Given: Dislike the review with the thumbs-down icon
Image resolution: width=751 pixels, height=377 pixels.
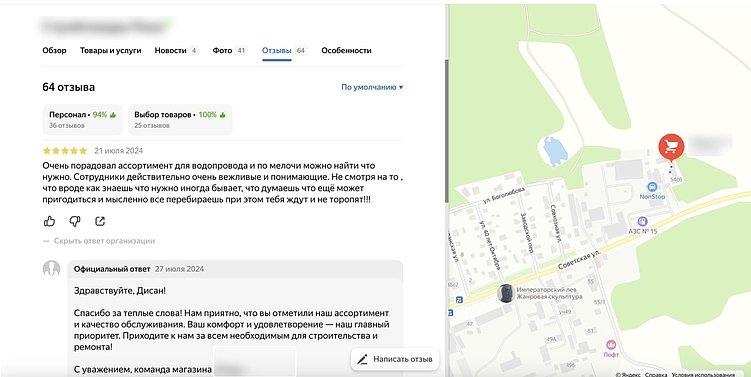Looking at the screenshot, I should tap(75, 221).
